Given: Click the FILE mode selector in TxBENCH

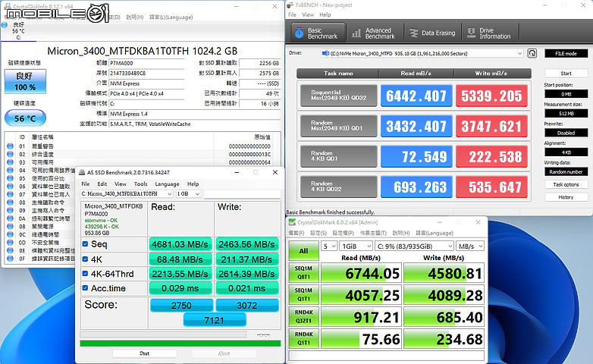Looking at the screenshot, I should click(x=566, y=53).
